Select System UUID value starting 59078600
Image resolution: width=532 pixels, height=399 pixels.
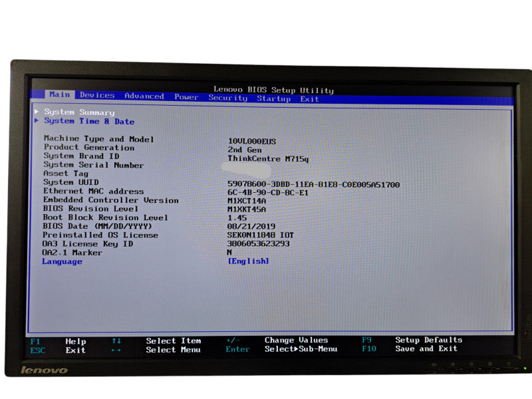(x=313, y=185)
